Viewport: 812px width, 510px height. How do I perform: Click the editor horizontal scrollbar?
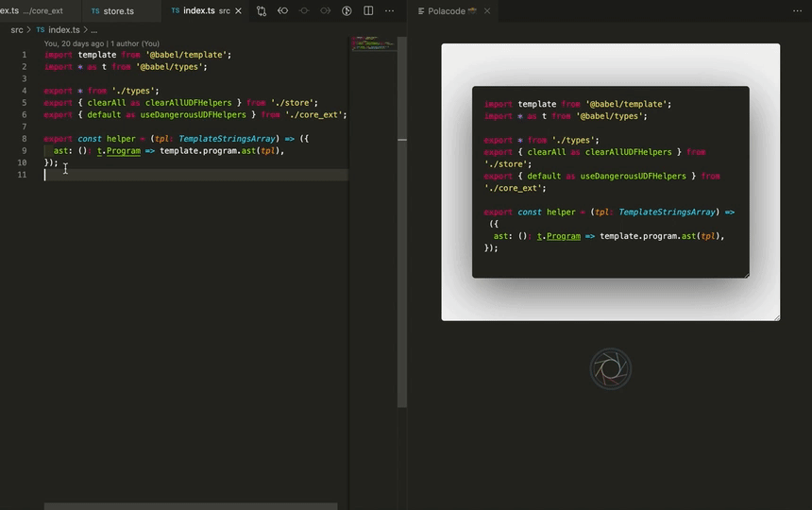[x=191, y=506]
